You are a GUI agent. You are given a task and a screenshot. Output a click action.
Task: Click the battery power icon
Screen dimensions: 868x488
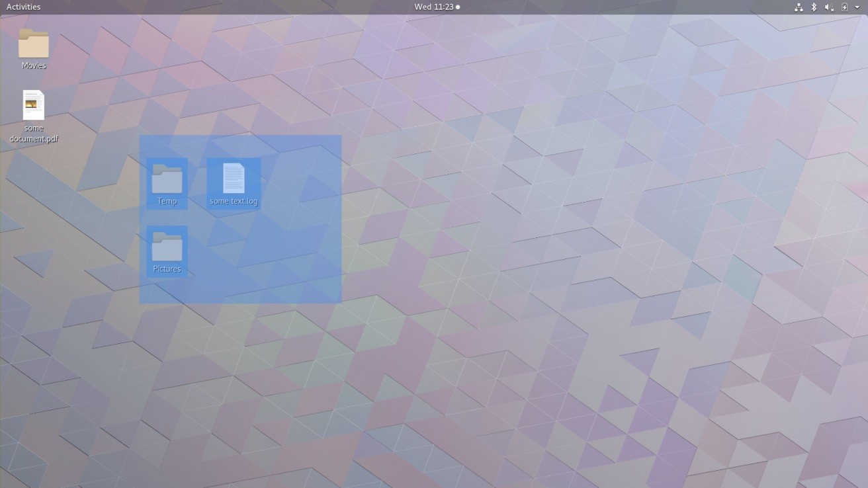844,7
